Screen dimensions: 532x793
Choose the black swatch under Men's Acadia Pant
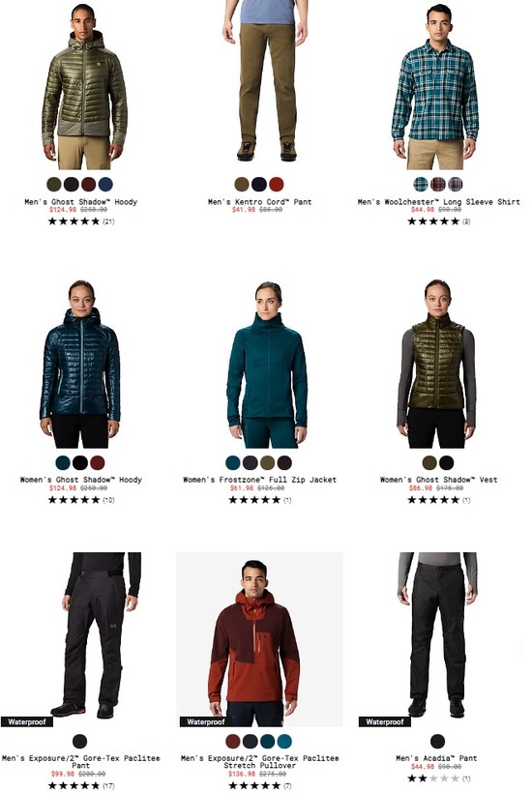tap(437, 741)
